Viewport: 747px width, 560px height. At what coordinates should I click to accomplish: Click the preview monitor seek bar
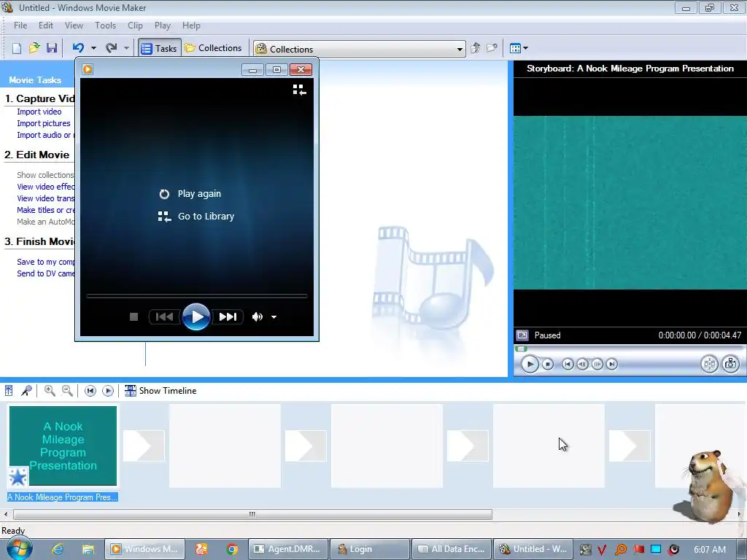[629, 349]
